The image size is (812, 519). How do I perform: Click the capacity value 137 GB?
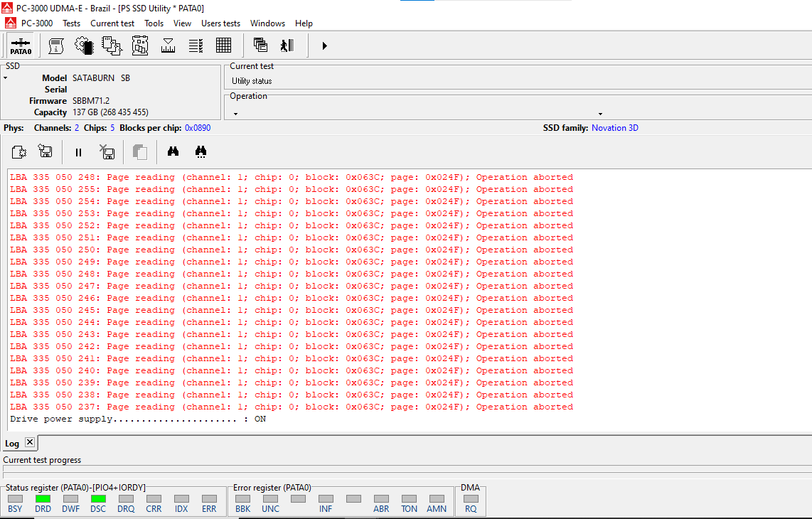point(110,112)
